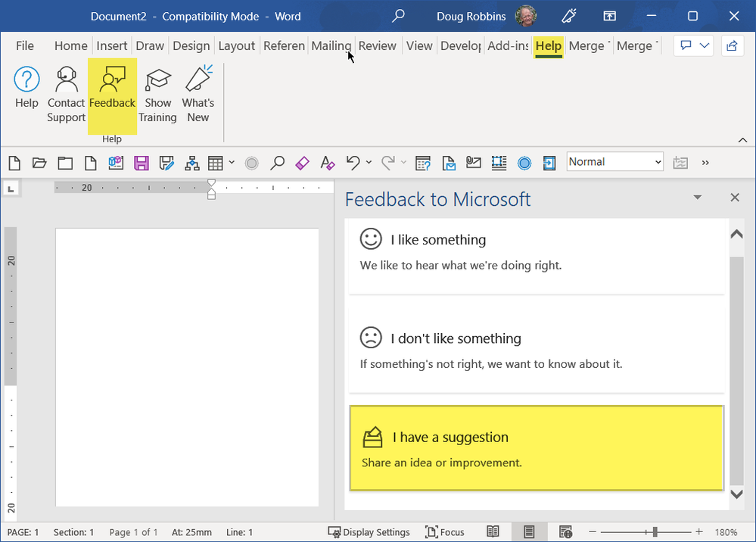Click the Undo arrow icon
The image size is (756, 542).
tap(353, 163)
